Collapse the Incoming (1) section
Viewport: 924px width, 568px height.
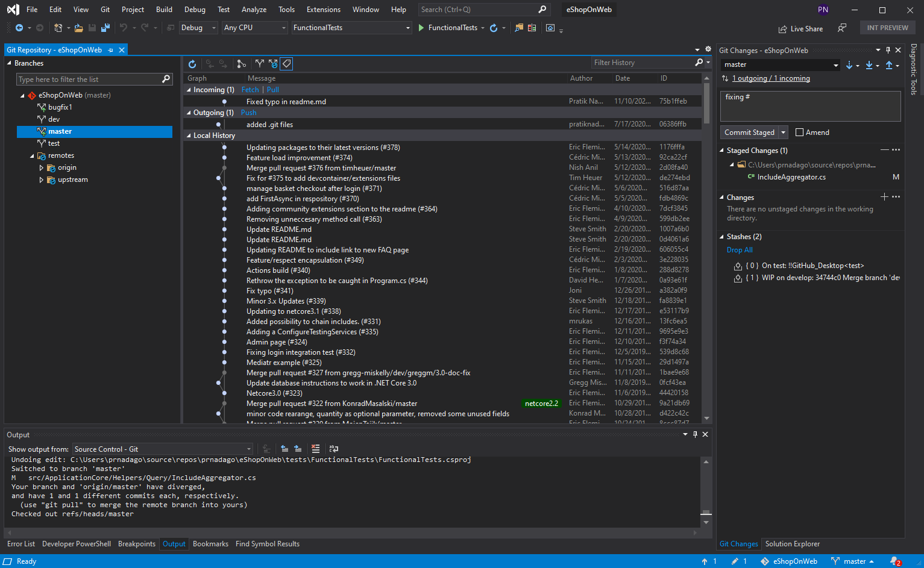tap(189, 90)
